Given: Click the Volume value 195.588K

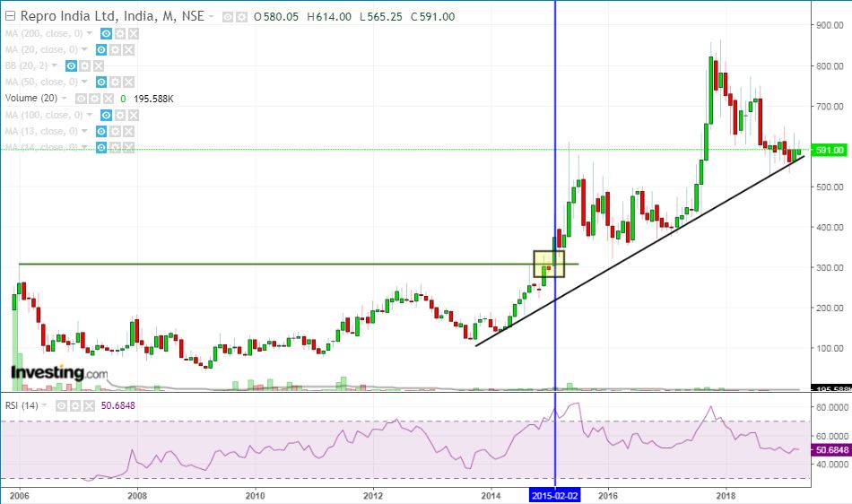Looking at the screenshot, I should (153, 99).
